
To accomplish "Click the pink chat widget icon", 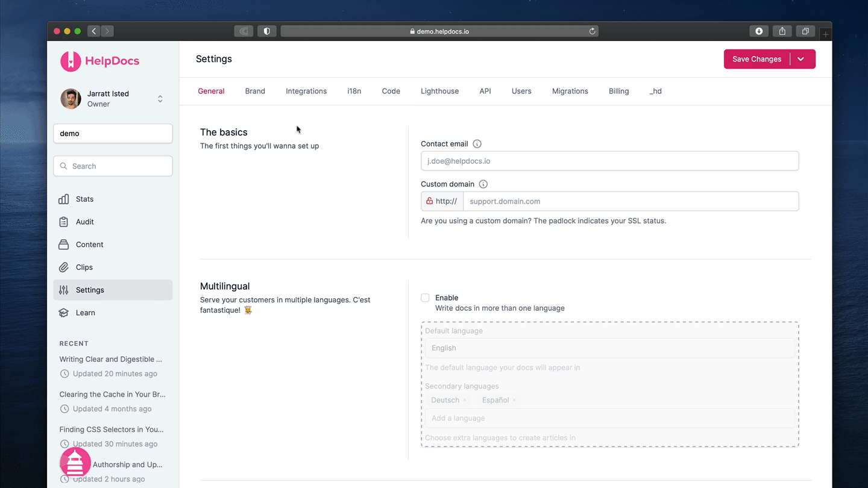I will coord(75,463).
